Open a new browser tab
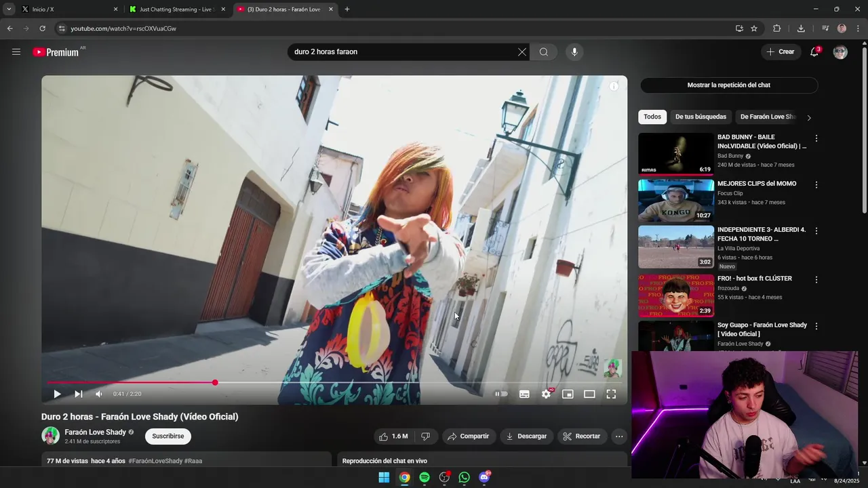The height and width of the screenshot is (488, 868). (x=347, y=9)
